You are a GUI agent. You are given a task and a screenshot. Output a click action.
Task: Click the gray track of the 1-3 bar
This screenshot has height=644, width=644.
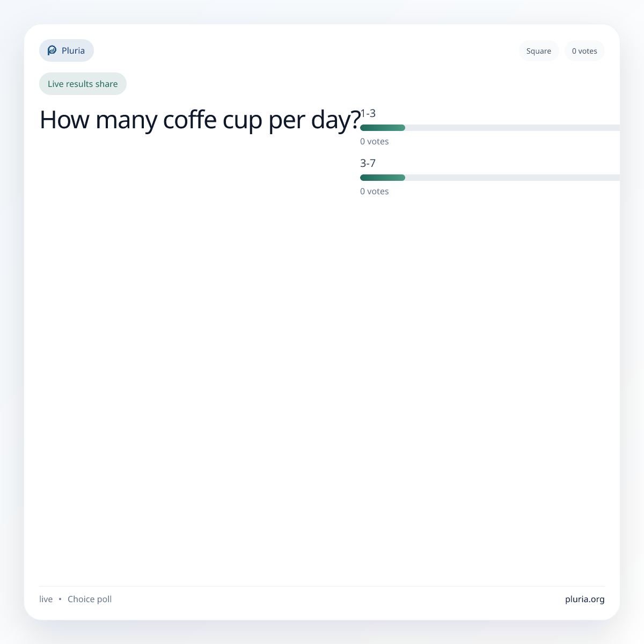[510, 128]
